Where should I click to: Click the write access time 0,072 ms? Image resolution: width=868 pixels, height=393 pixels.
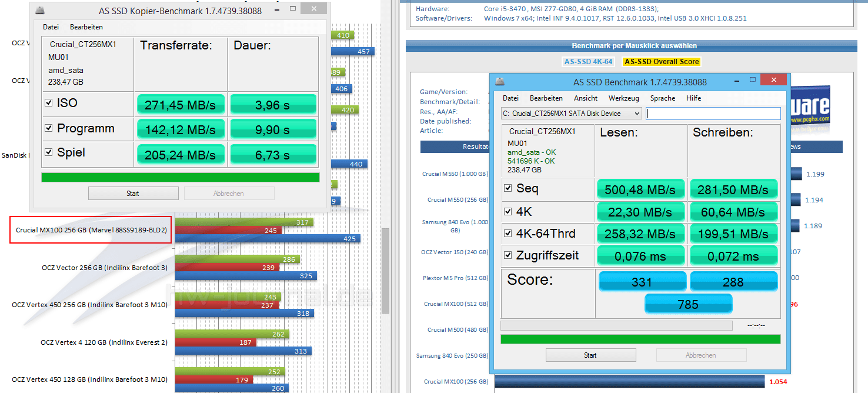click(733, 256)
